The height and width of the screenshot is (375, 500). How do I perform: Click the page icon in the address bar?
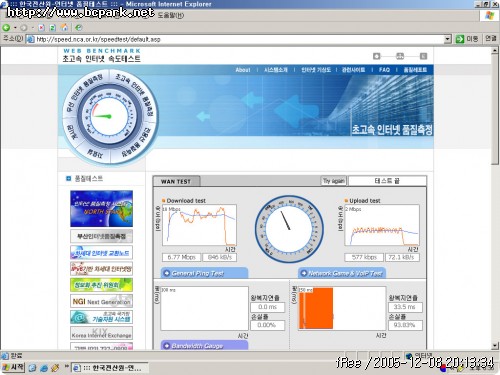pos(31,39)
